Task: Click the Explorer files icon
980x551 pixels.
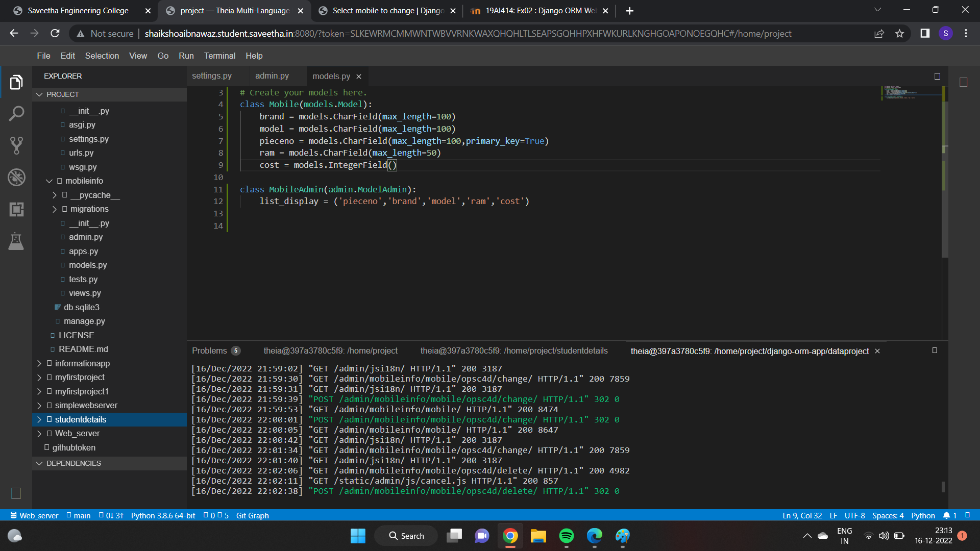Action: [x=16, y=82]
